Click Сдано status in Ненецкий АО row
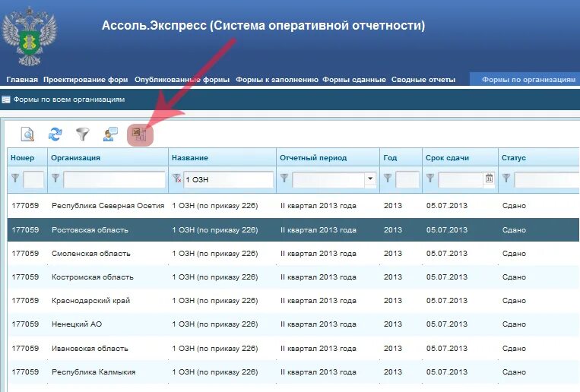 (514, 324)
